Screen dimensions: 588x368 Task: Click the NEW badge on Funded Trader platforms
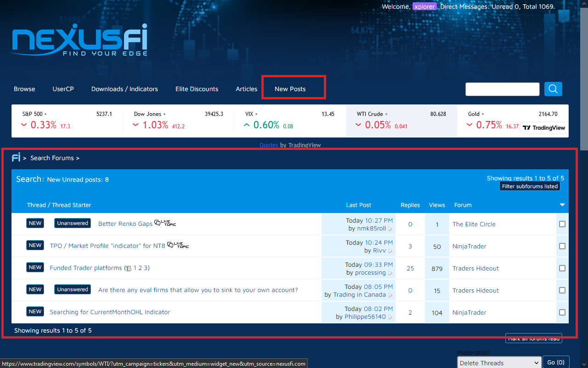[35, 267]
